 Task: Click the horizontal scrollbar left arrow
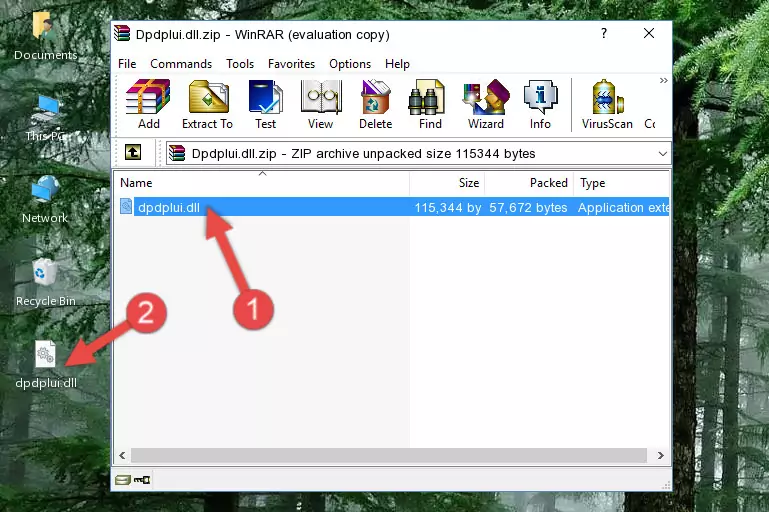pos(122,455)
